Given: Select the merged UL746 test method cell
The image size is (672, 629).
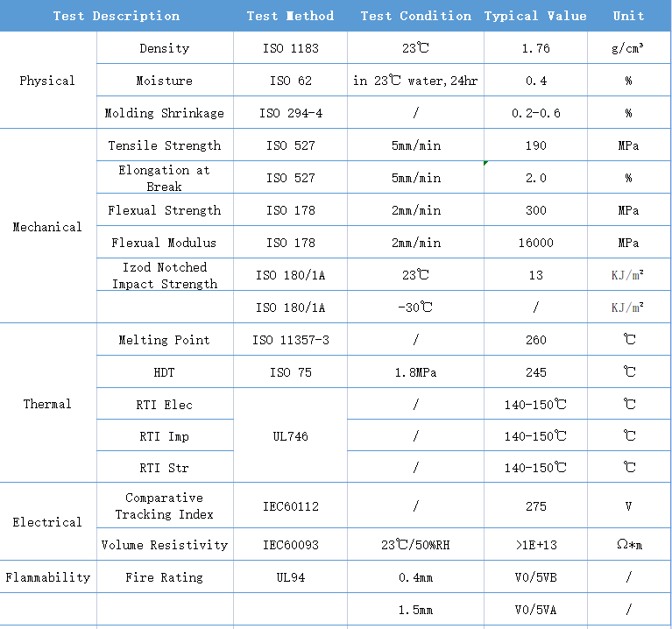Looking at the screenshot, I should (290, 435).
